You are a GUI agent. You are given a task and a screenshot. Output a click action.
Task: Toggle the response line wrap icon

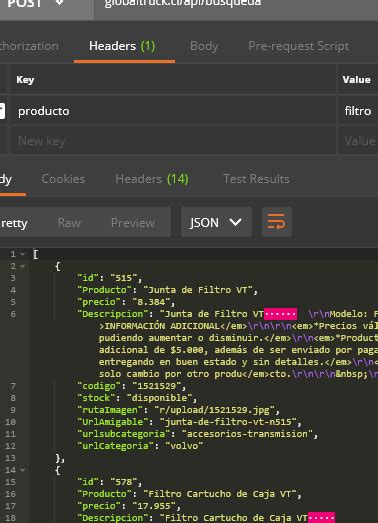(277, 222)
